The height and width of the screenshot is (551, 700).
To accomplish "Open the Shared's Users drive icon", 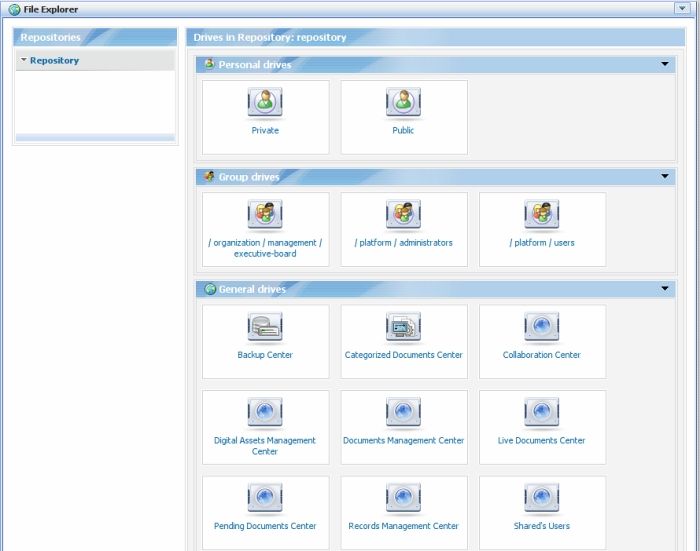I will [x=542, y=499].
